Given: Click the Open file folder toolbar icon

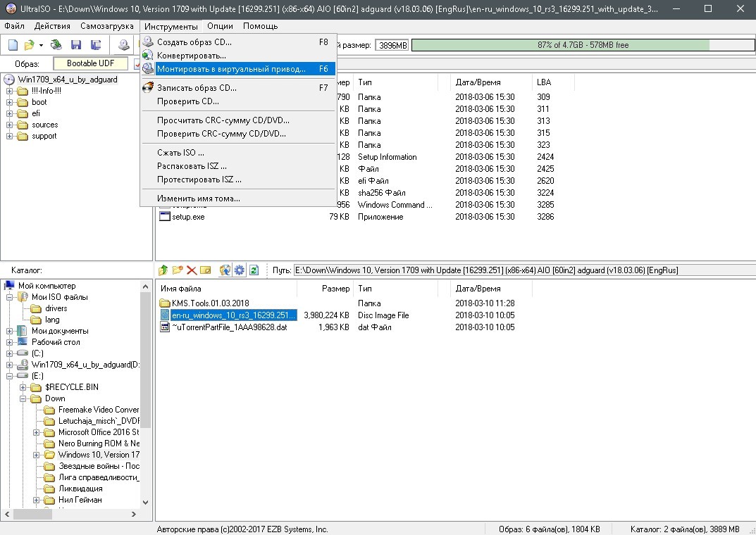Looking at the screenshot, I should pos(30,45).
